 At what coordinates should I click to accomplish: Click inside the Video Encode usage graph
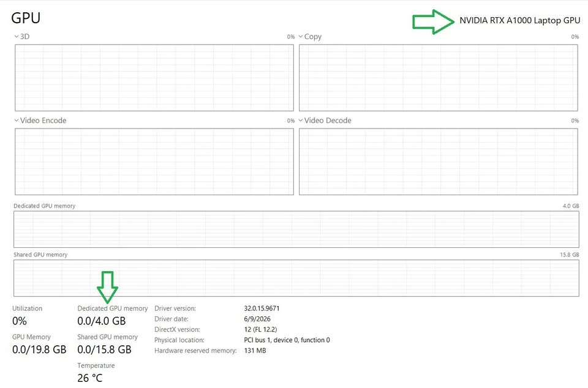(154, 162)
